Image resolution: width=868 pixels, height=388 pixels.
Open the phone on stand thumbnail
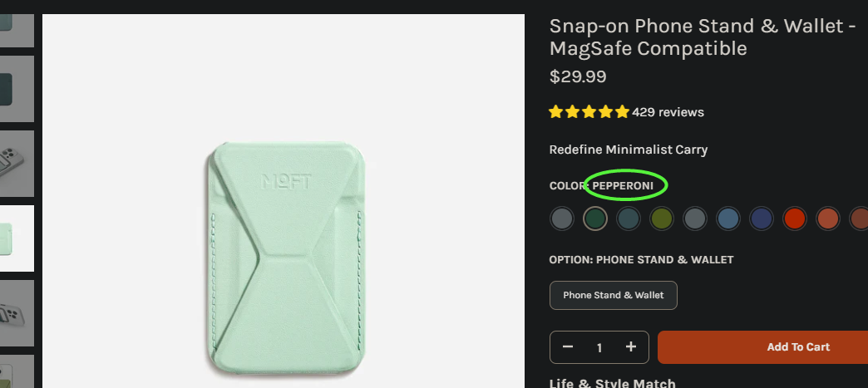pos(17,313)
